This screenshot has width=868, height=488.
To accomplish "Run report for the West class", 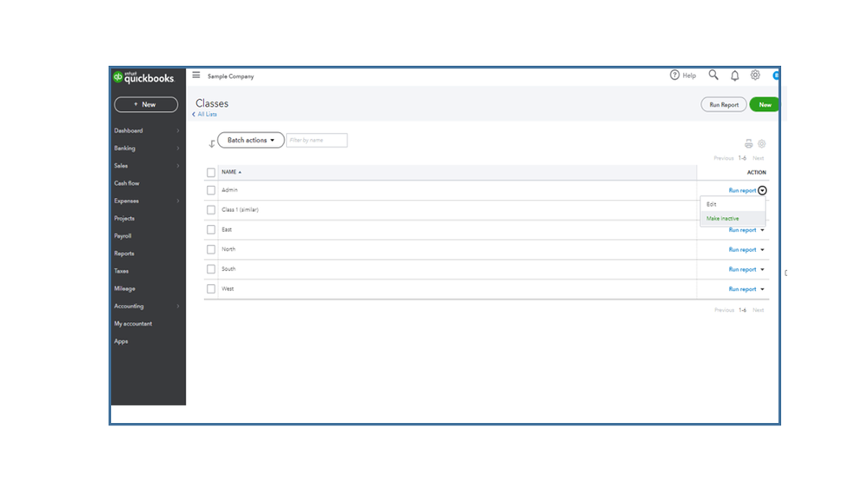I will (x=742, y=289).
